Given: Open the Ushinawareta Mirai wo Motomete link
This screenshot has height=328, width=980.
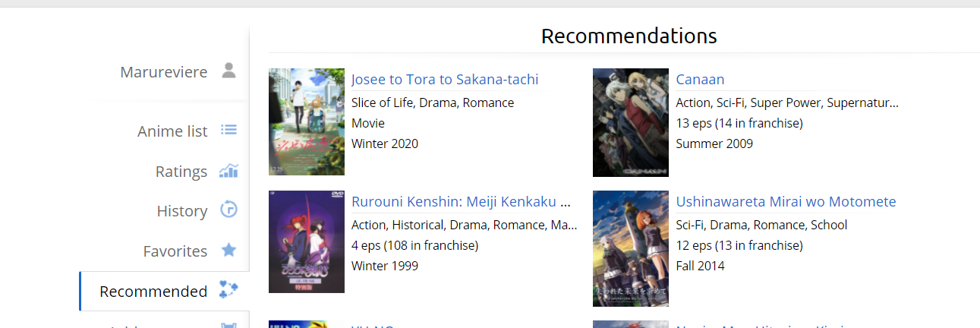Looking at the screenshot, I should pos(786,202).
